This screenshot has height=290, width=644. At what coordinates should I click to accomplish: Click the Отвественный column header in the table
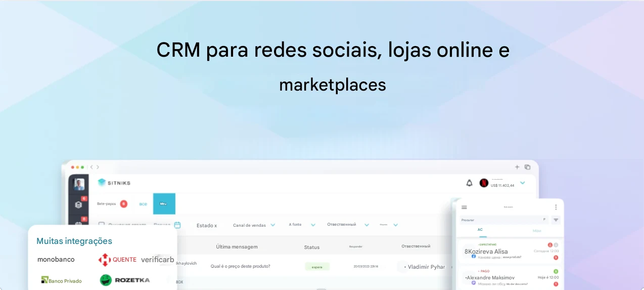coord(416,246)
